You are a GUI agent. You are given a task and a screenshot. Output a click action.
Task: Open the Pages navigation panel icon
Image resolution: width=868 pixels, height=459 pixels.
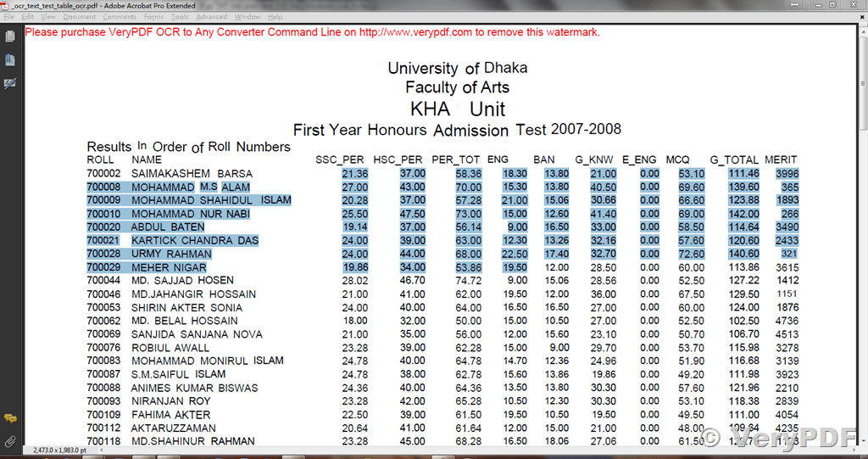[10, 36]
